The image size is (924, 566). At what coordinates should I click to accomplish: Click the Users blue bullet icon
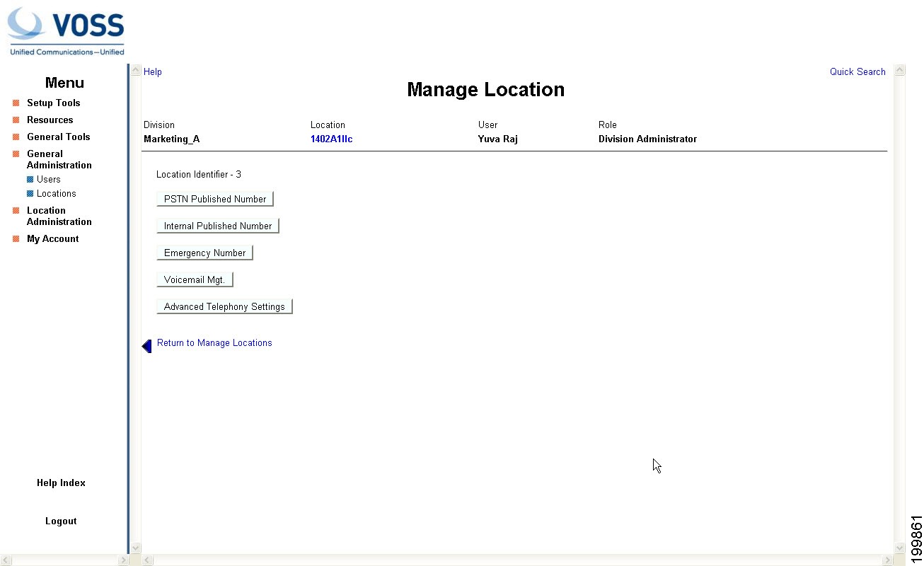click(x=30, y=180)
